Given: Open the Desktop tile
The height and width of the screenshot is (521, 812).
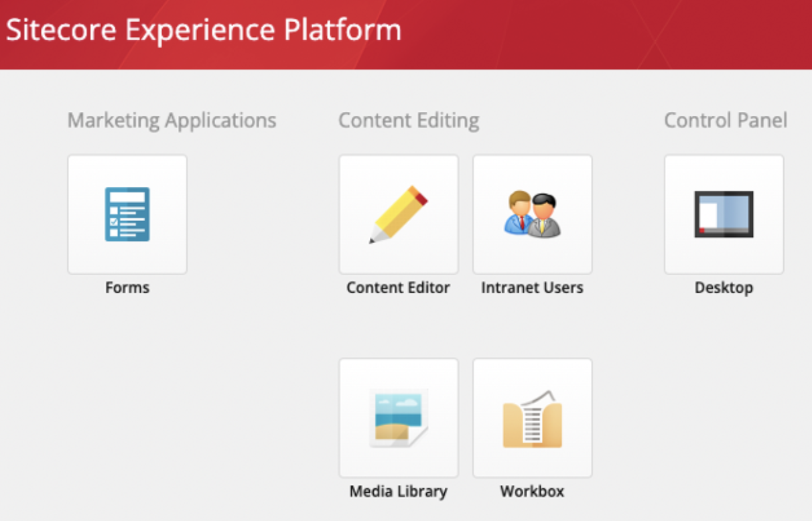Looking at the screenshot, I should tap(724, 214).
